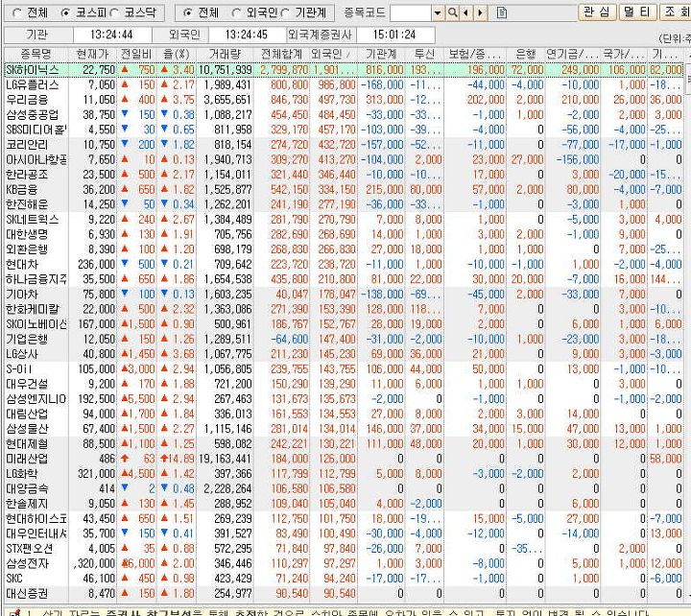The image size is (691, 616).
Task: Select 한진해운 stock name
Action: [27, 205]
